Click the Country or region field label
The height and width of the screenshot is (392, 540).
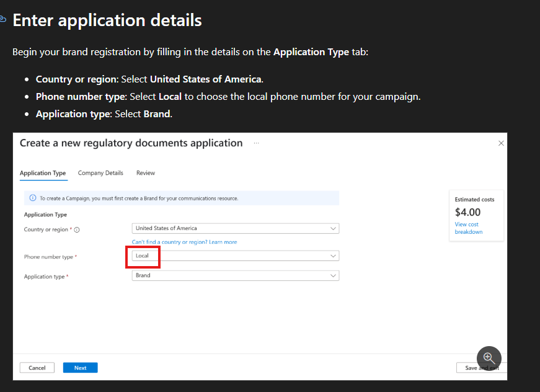(46, 229)
